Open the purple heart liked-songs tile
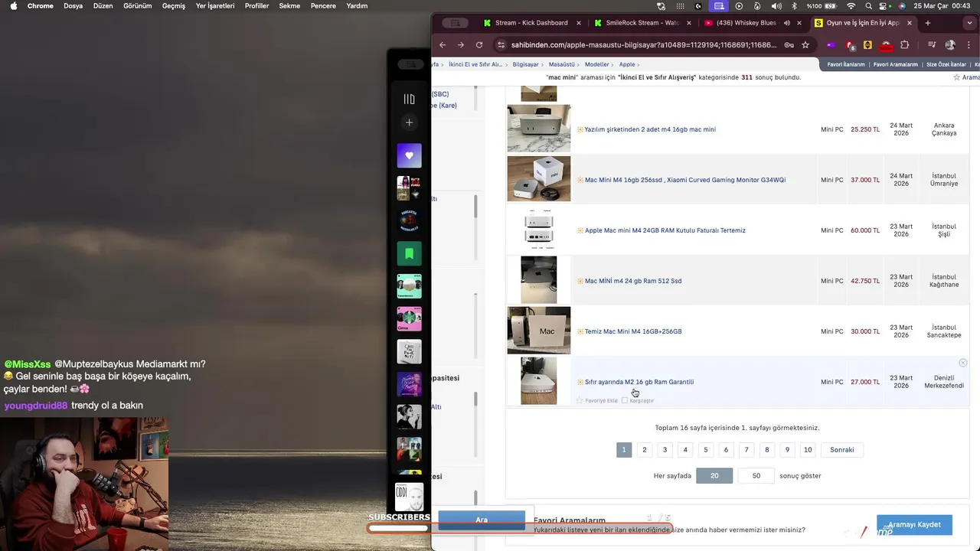Viewport: 980px width, 551px height. pos(409,155)
